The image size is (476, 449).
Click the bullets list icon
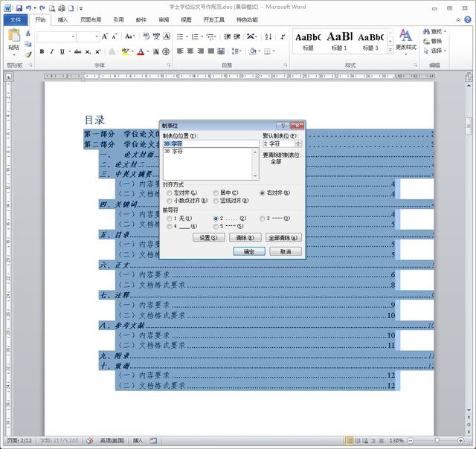(180, 36)
